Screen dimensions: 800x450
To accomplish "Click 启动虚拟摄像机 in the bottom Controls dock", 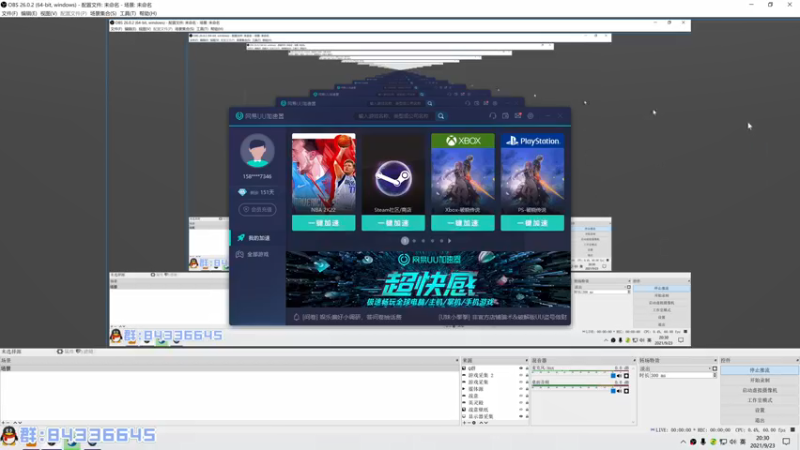I will (x=759, y=390).
